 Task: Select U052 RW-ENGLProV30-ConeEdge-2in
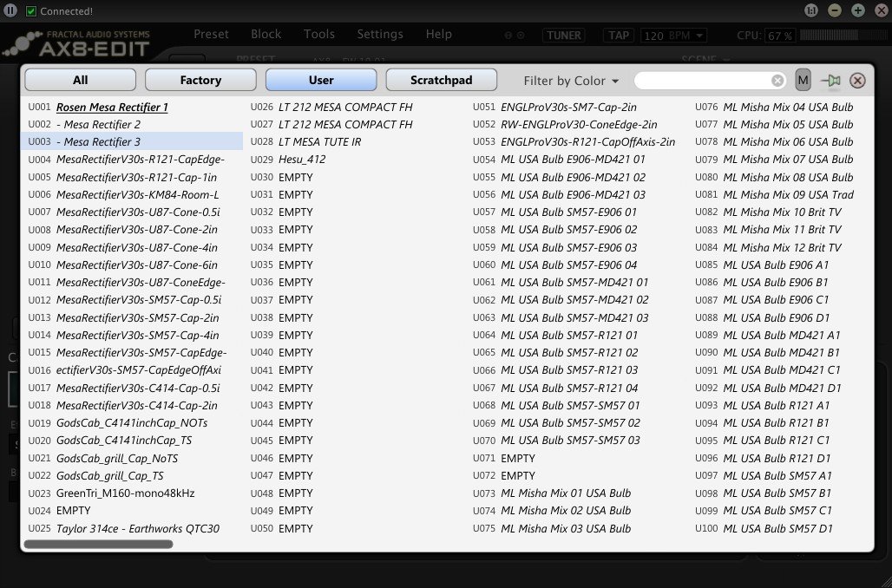coord(577,125)
